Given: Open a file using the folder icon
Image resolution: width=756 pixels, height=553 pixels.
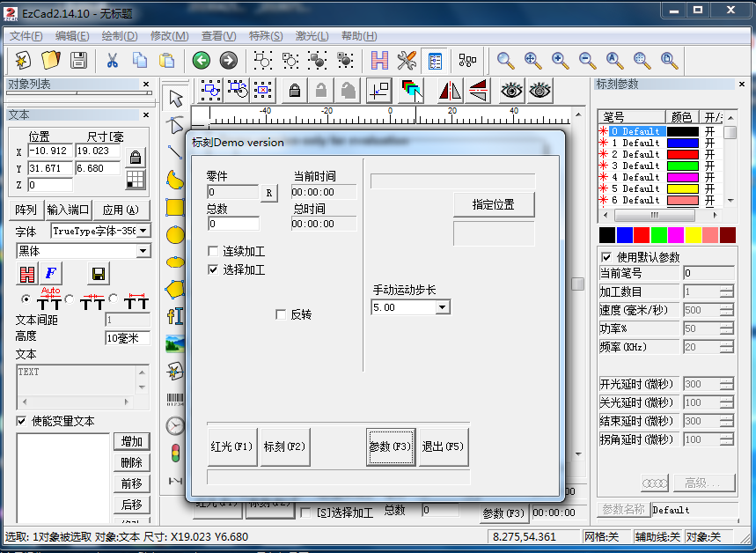Looking at the screenshot, I should point(51,60).
